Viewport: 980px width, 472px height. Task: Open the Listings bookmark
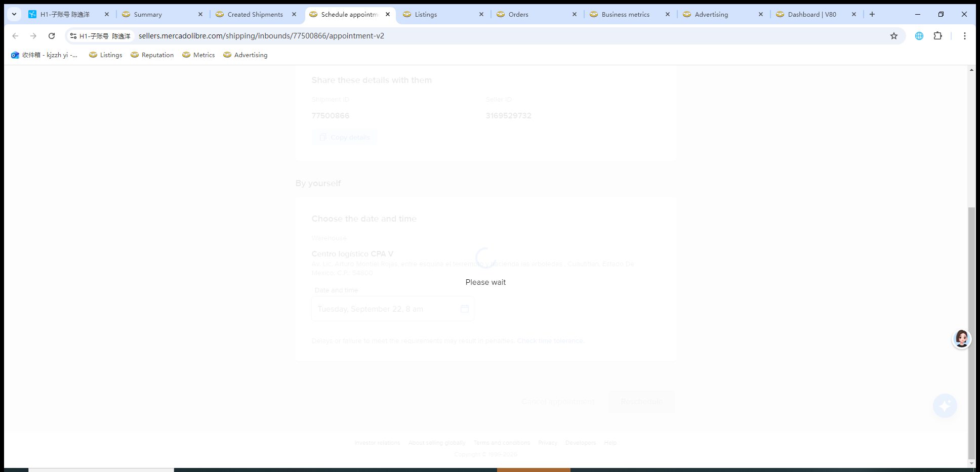click(x=105, y=55)
